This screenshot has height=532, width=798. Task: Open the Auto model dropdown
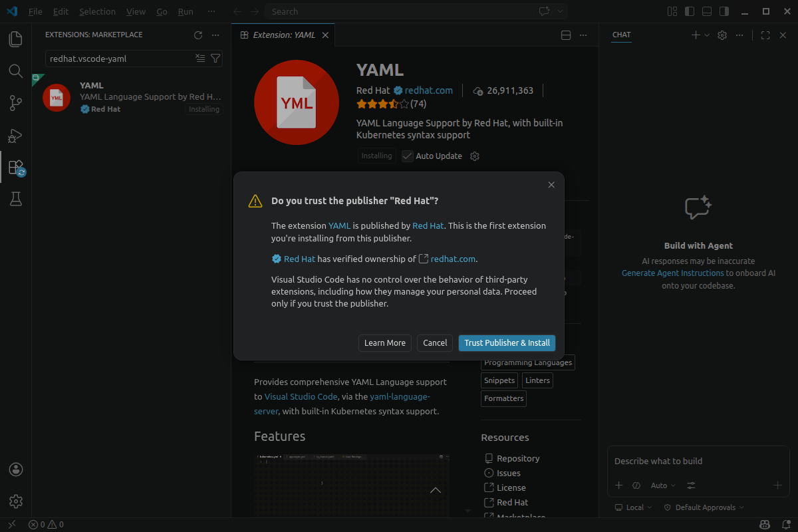[663, 485]
